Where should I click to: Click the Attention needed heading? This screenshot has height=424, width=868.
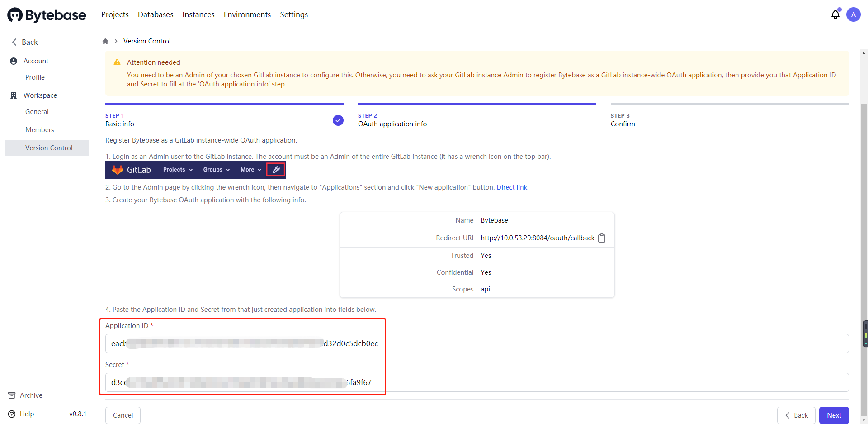point(153,62)
